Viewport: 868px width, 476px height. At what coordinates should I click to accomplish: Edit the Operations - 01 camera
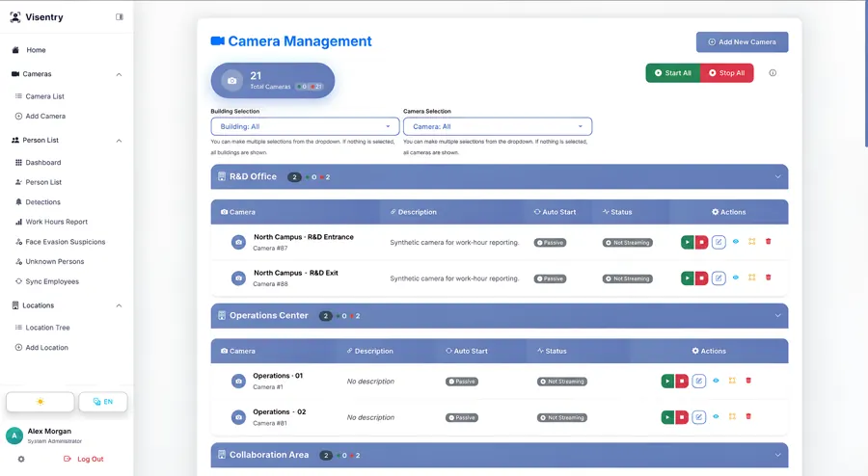click(698, 381)
